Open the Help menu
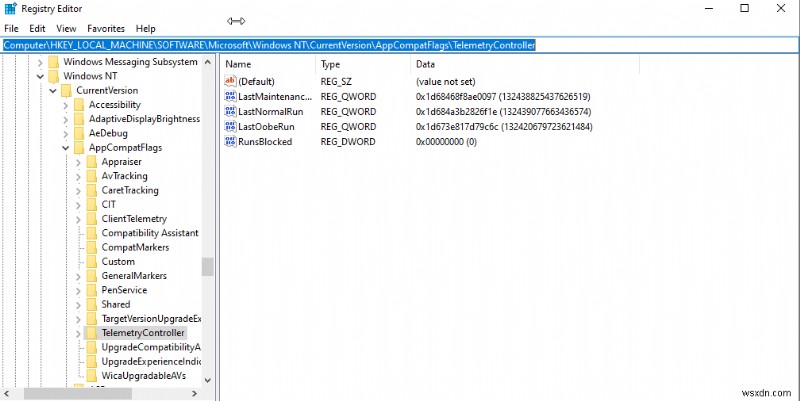The width and height of the screenshot is (800, 401). click(145, 29)
